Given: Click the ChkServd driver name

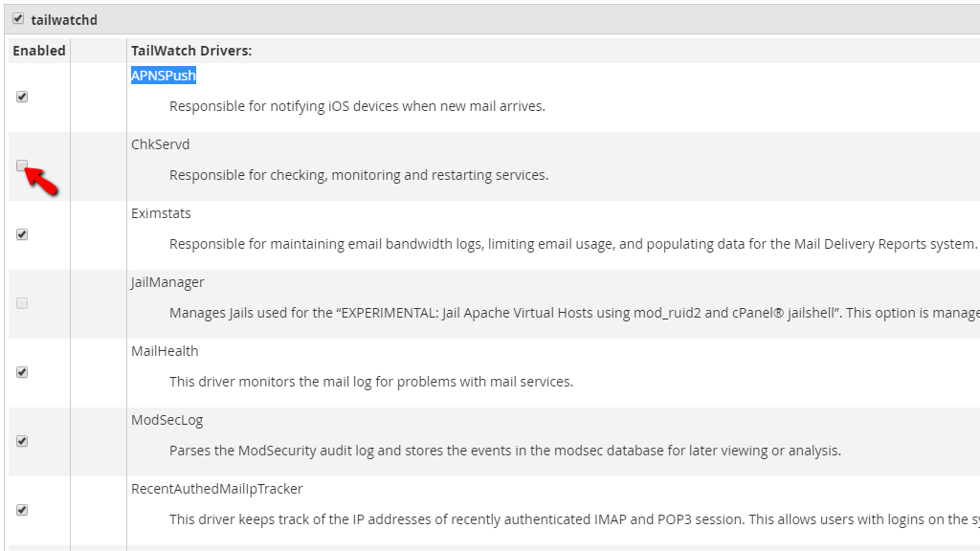Looking at the screenshot, I should tap(160, 144).
